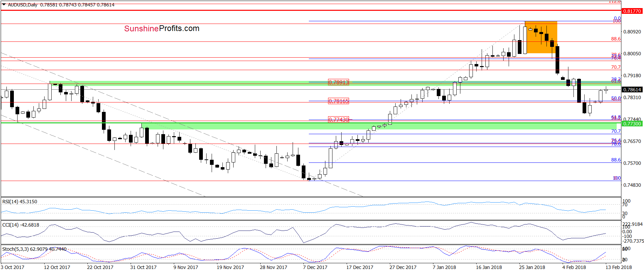Click the 7 Dec 2017 date label
Screen dimensions: 644x272
click(315, 267)
